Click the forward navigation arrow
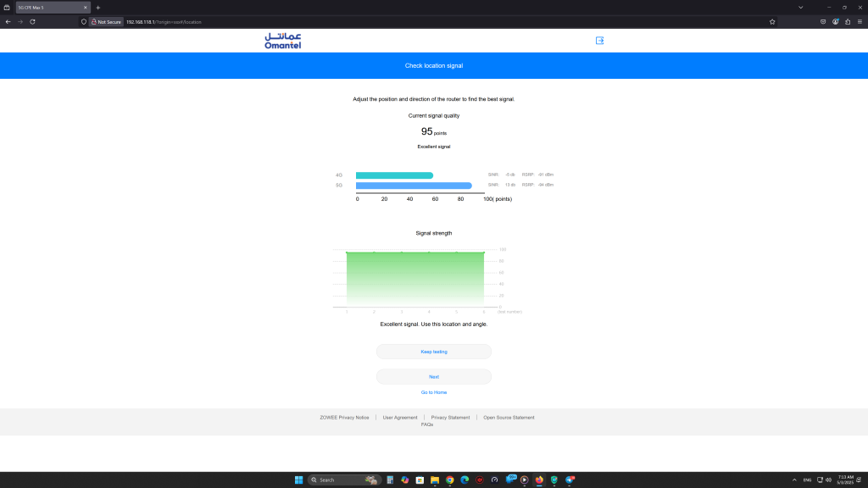The image size is (868, 488). coord(20,22)
